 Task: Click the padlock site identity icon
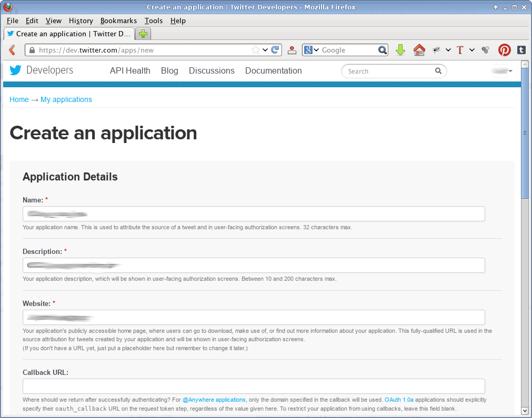(x=32, y=50)
